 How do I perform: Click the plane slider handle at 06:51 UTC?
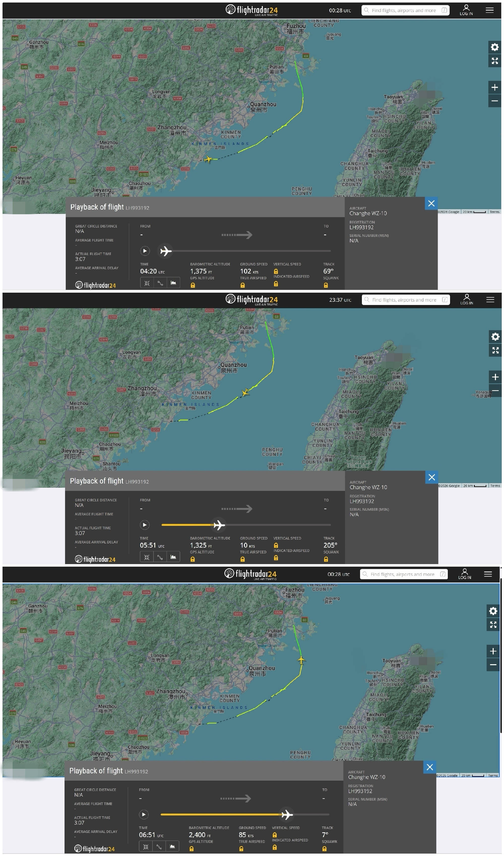(x=287, y=815)
